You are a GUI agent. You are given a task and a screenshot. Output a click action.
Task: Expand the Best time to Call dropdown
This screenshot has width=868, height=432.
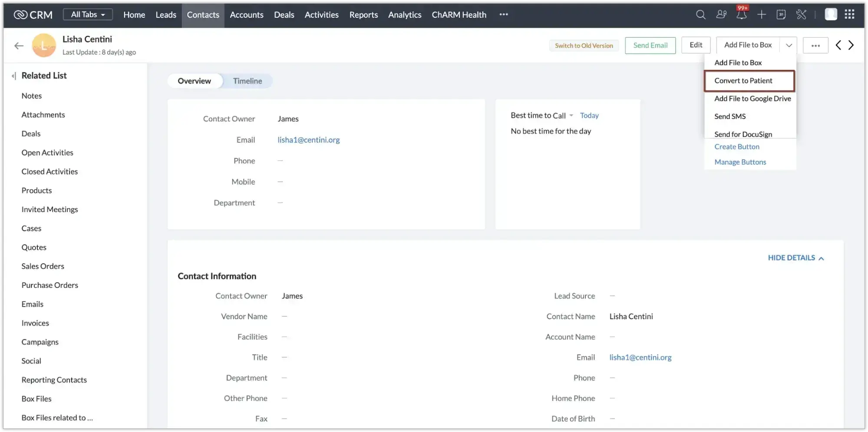pyautogui.click(x=571, y=115)
